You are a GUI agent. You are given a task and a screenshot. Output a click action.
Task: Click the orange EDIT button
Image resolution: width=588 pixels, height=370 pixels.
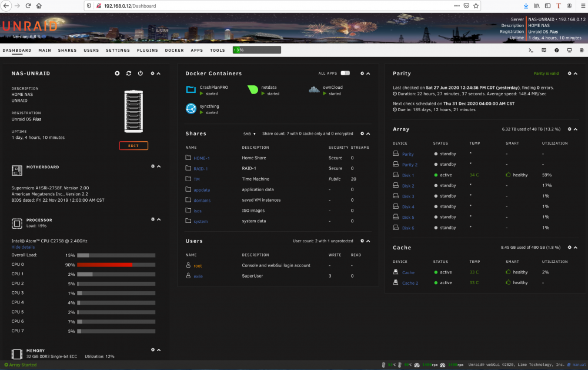[133, 146]
